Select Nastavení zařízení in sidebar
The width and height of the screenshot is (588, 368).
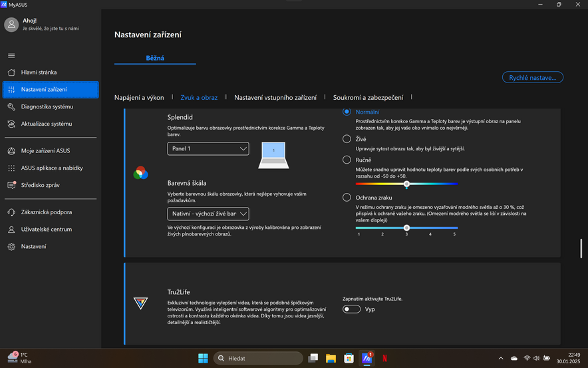click(51, 90)
